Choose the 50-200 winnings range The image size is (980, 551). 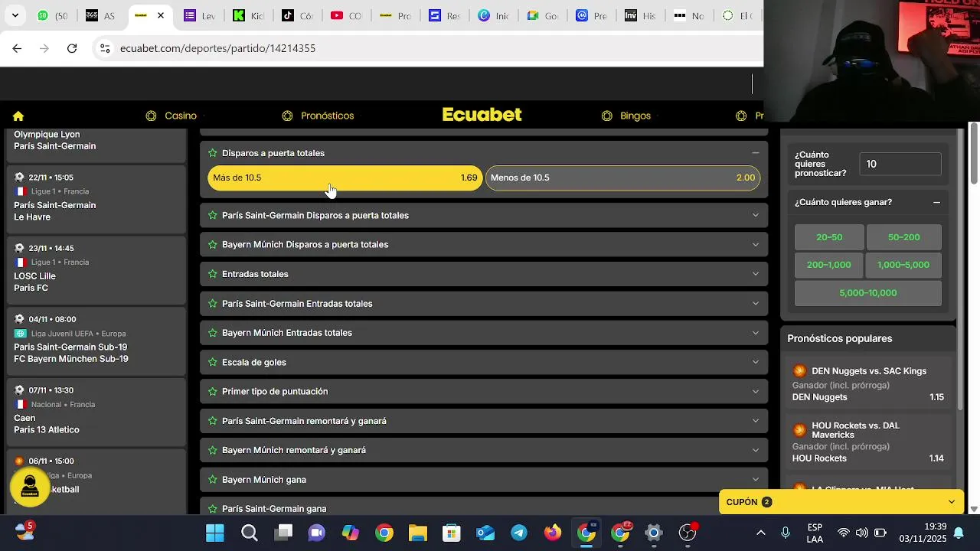pyautogui.click(x=903, y=237)
